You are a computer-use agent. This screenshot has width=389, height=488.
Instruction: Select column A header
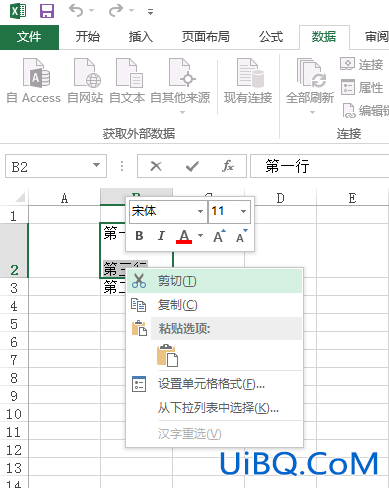pos(64,198)
